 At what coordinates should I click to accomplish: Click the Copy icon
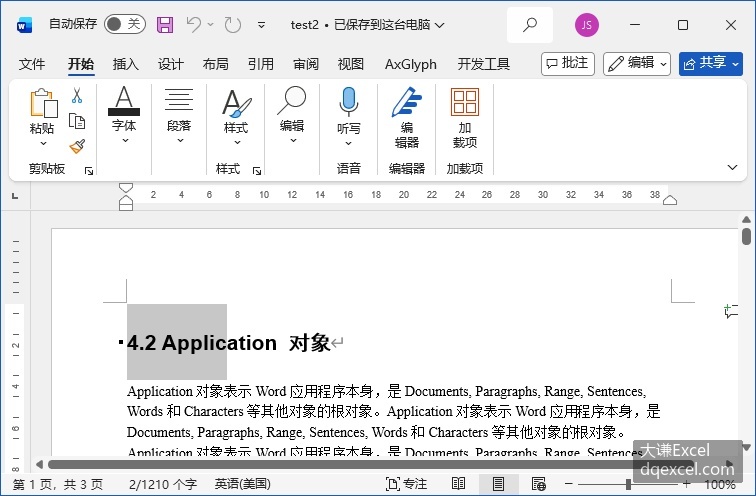pyautogui.click(x=77, y=121)
